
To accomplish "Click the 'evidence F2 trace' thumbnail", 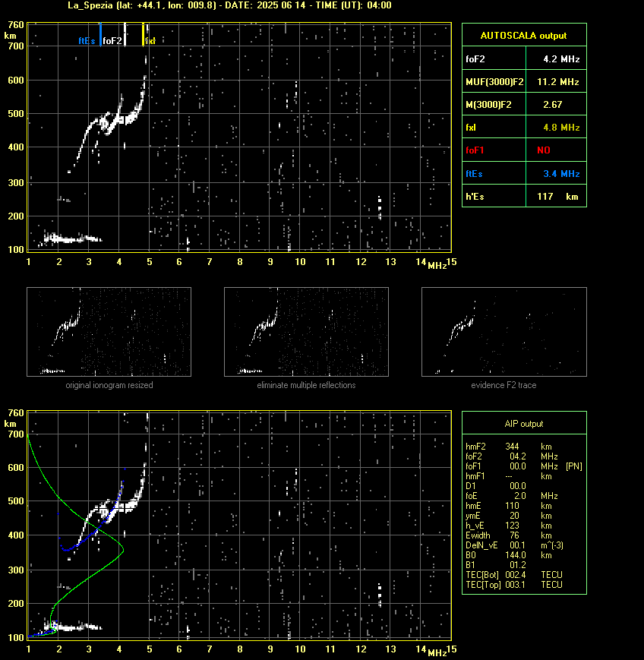I will coord(504,332).
